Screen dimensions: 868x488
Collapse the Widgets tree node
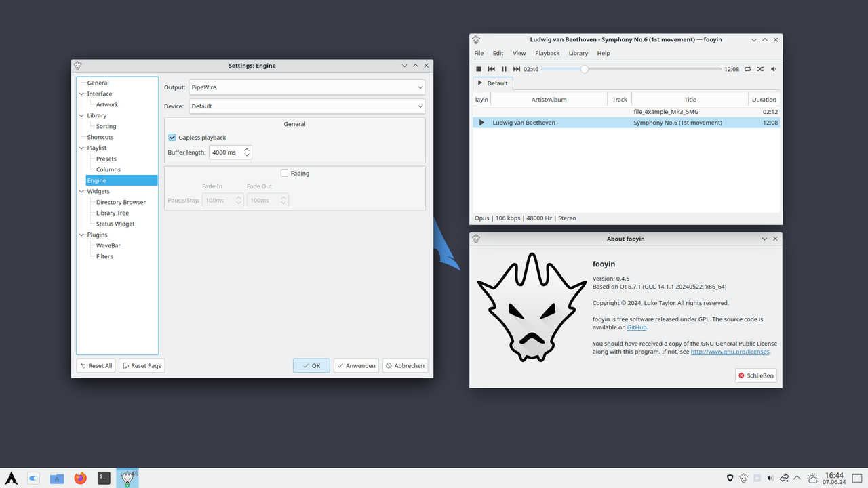click(x=82, y=192)
